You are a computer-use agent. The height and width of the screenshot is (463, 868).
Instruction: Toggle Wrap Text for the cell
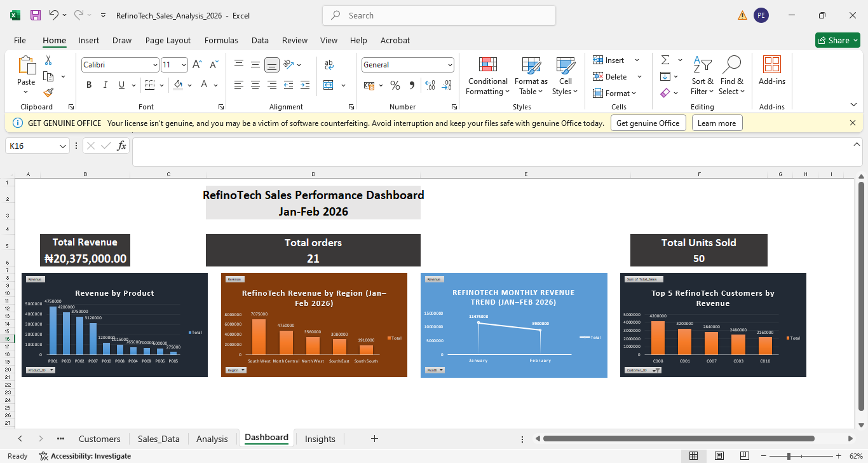[x=329, y=64]
